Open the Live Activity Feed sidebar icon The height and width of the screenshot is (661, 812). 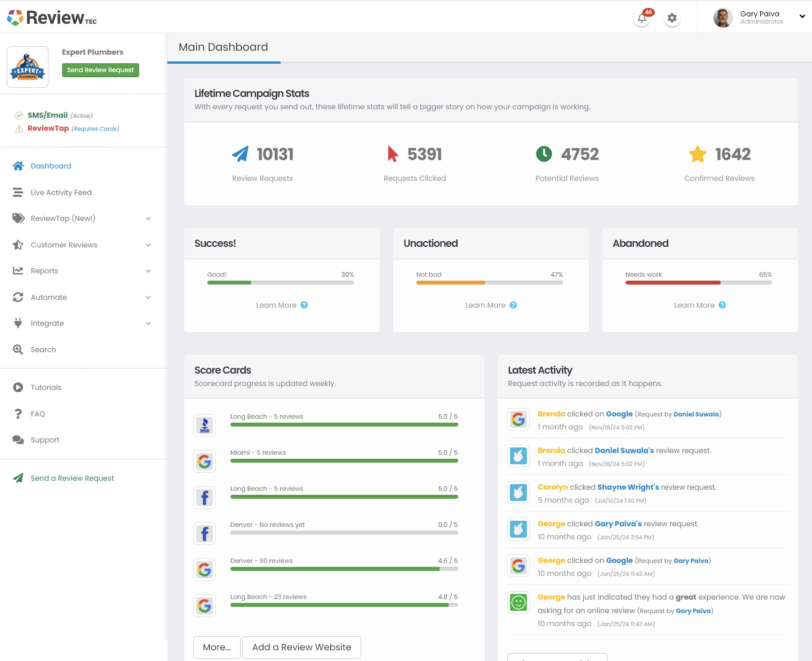[18, 192]
